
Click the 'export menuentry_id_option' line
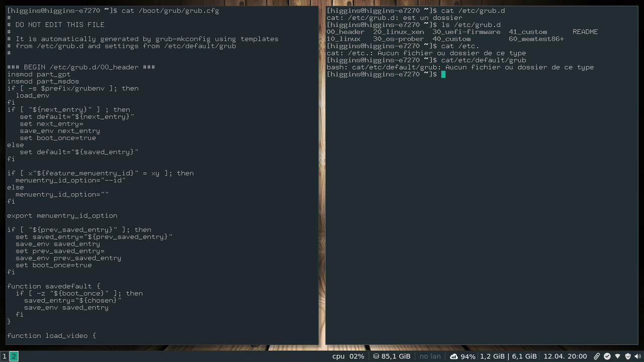point(62,215)
